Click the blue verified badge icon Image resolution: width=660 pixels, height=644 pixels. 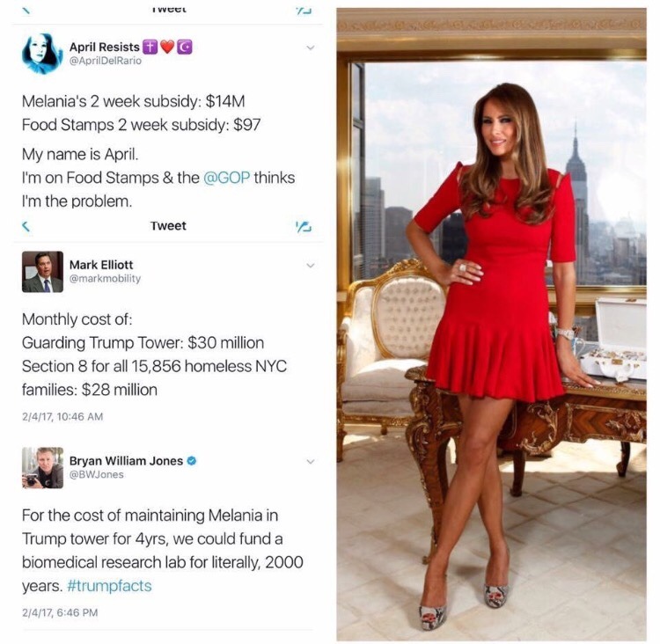click(192, 461)
